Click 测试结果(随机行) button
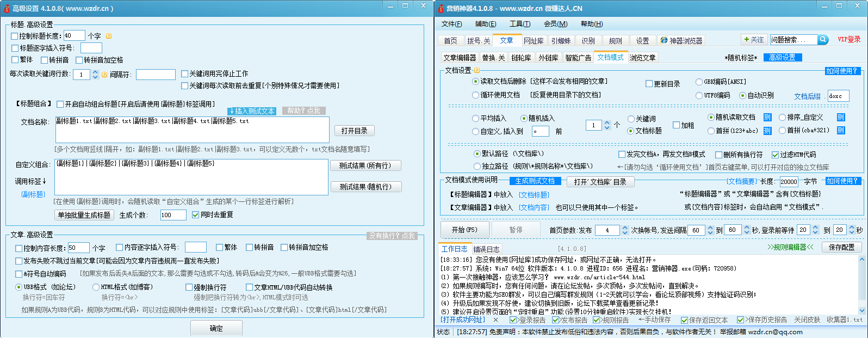 pos(365,187)
